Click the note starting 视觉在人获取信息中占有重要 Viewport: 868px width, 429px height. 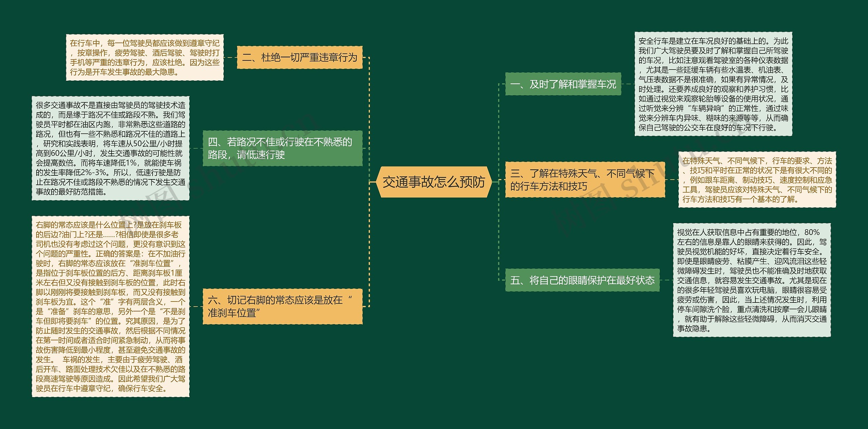click(x=752, y=280)
